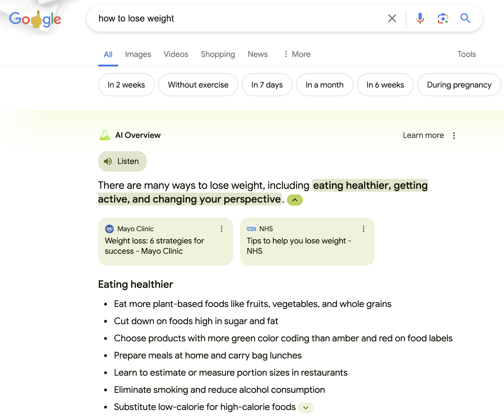Open the three-dot menu on NHS card

tap(364, 229)
